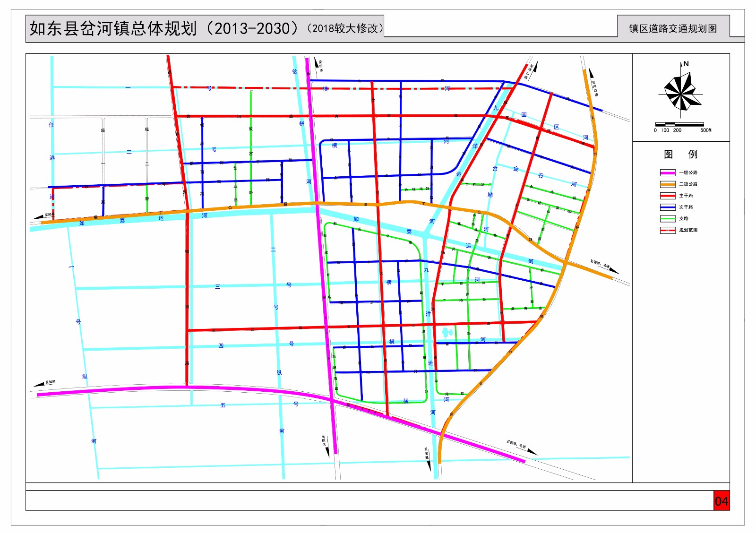Click the 至栟茶 direction arrow at top
Screen dimensions: 756x534
tap(317, 63)
